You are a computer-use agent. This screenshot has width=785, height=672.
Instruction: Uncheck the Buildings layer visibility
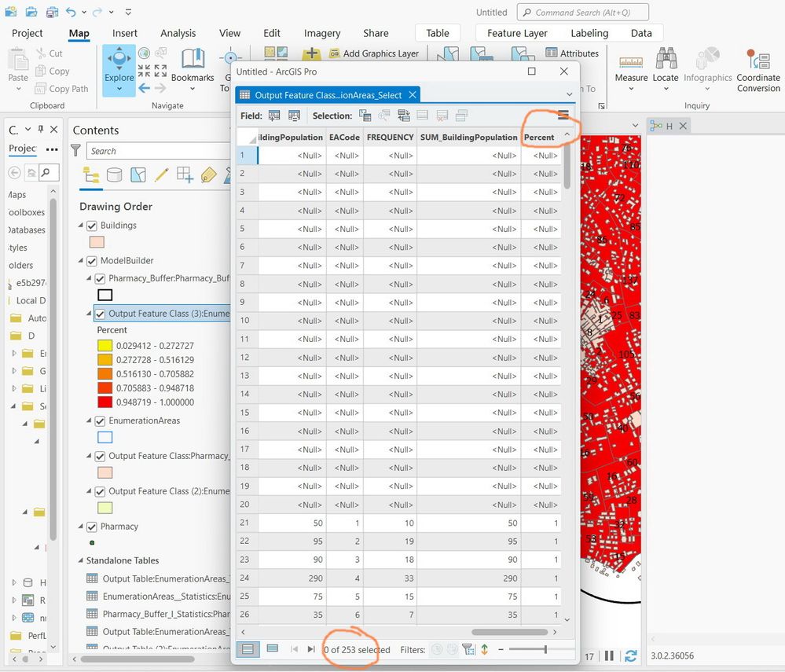click(x=92, y=226)
